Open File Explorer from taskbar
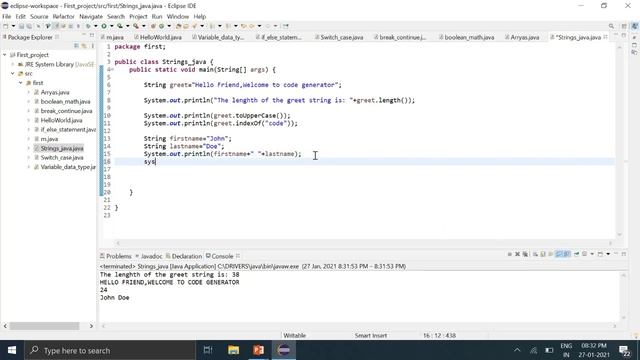Image resolution: width=640 pixels, height=360 pixels. coord(233,350)
